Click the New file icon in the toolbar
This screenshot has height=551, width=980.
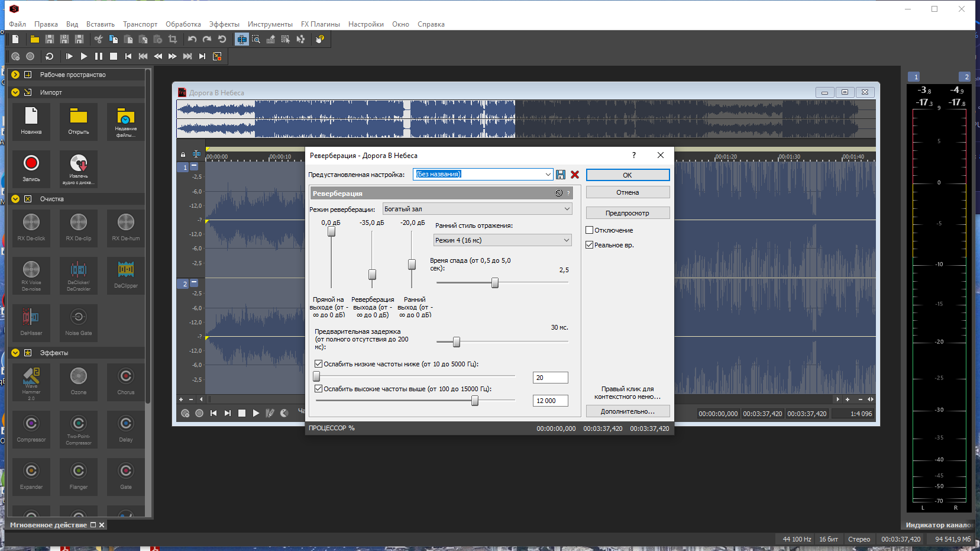click(x=16, y=39)
